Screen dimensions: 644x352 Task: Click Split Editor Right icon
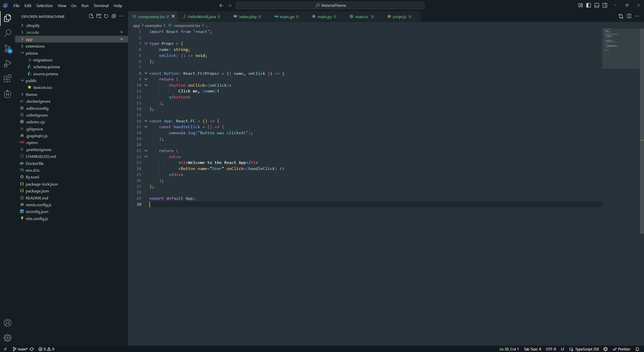tap(629, 16)
